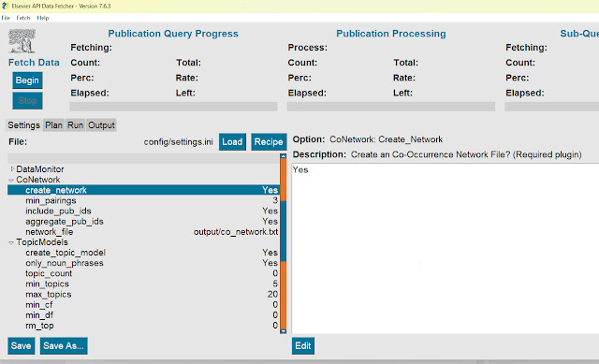Select the include_pub_ids setting
This screenshot has height=364, width=599.
point(143,211)
